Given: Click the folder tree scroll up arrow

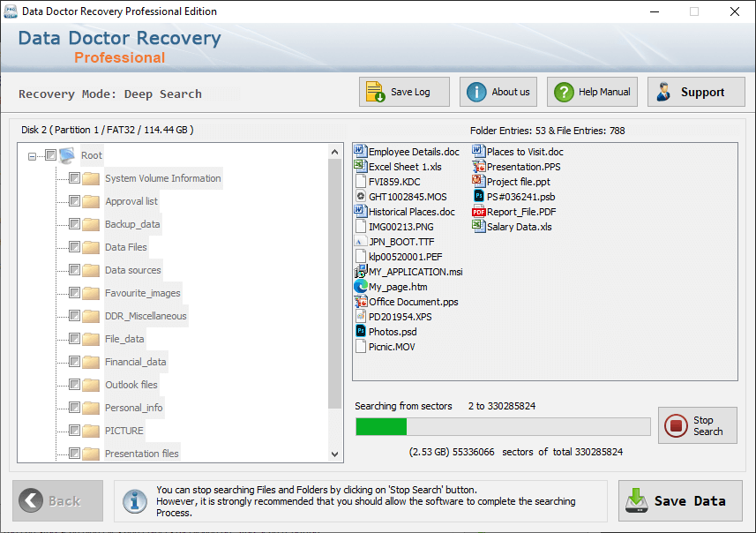Looking at the screenshot, I should [x=335, y=152].
